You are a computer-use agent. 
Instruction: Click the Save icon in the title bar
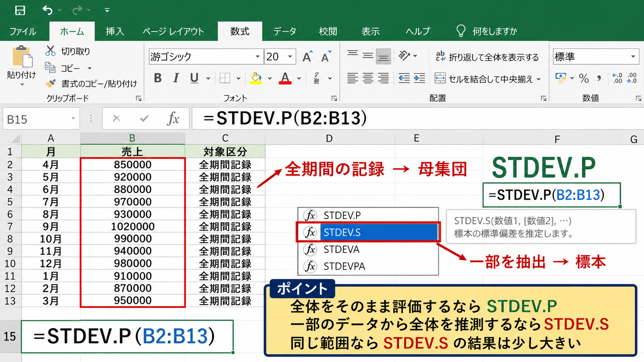[x=20, y=10]
